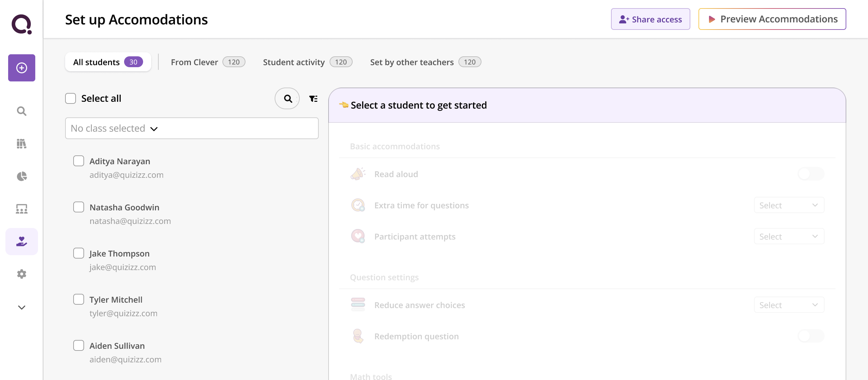Screen dimensions: 868x380
Task: Tick the checkbox for Jake Thompson
Action: pyautogui.click(x=79, y=253)
